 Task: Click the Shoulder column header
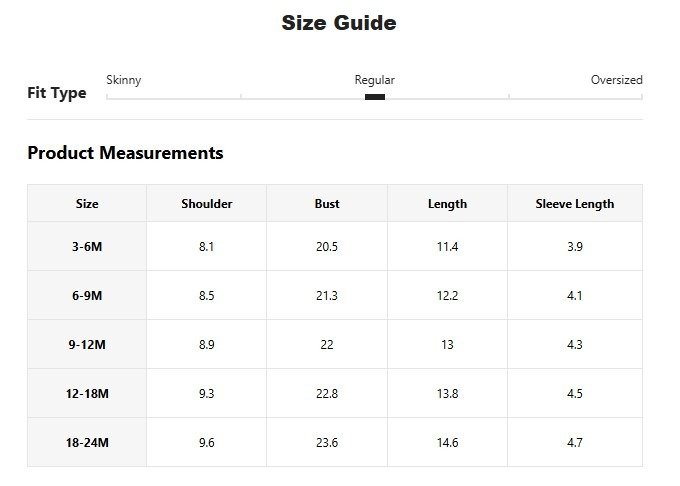click(207, 204)
